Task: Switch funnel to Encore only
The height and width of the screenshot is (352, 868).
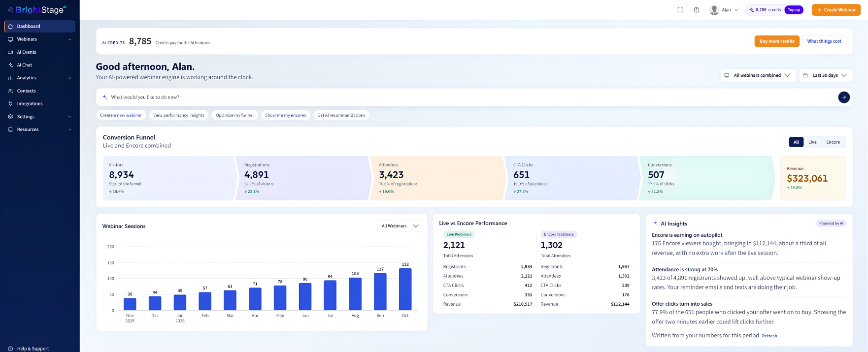Action: (833, 142)
